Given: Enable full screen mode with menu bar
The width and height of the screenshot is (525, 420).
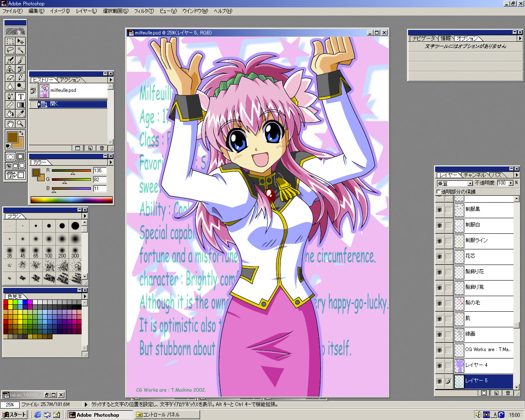Looking at the screenshot, I should tap(15, 166).
